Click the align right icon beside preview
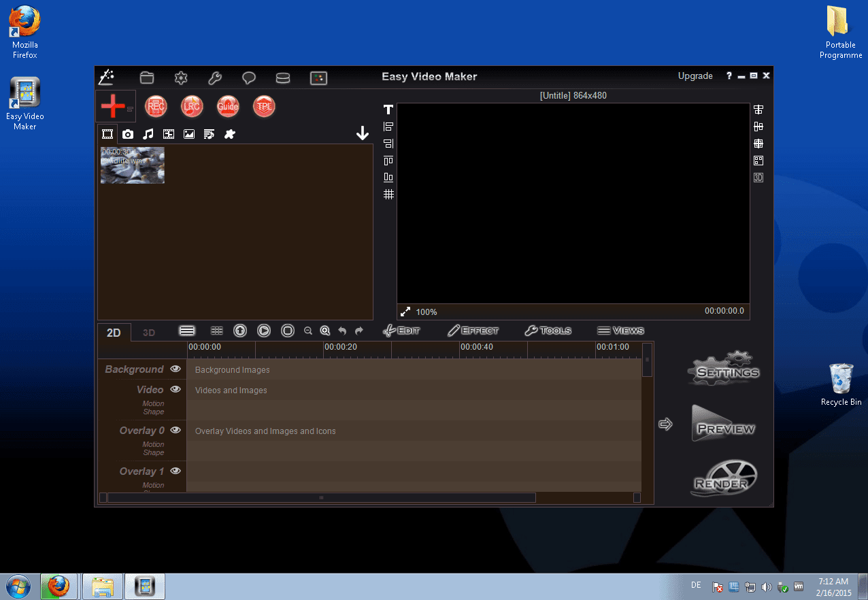 388,144
